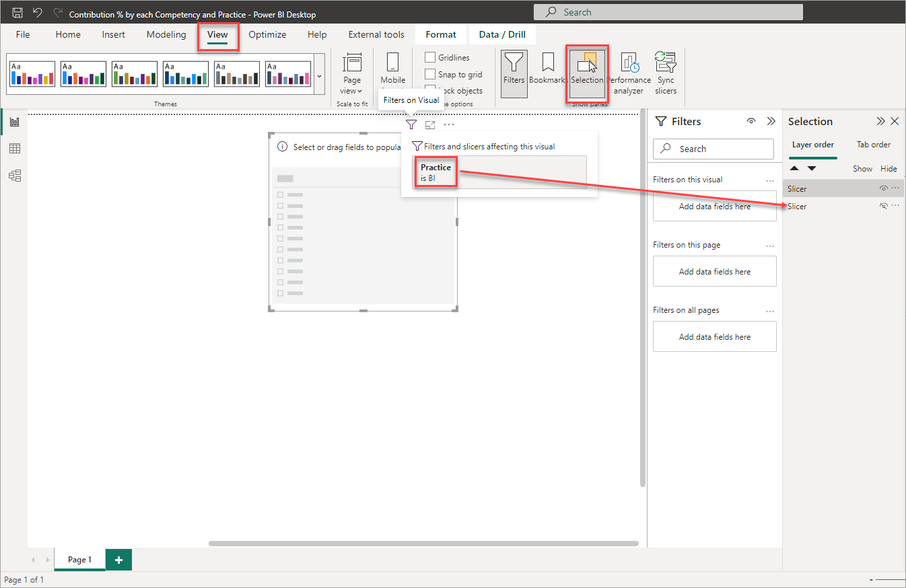The width and height of the screenshot is (906, 588).
Task: Switch to Report view in left sidebar
Action: point(14,122)
